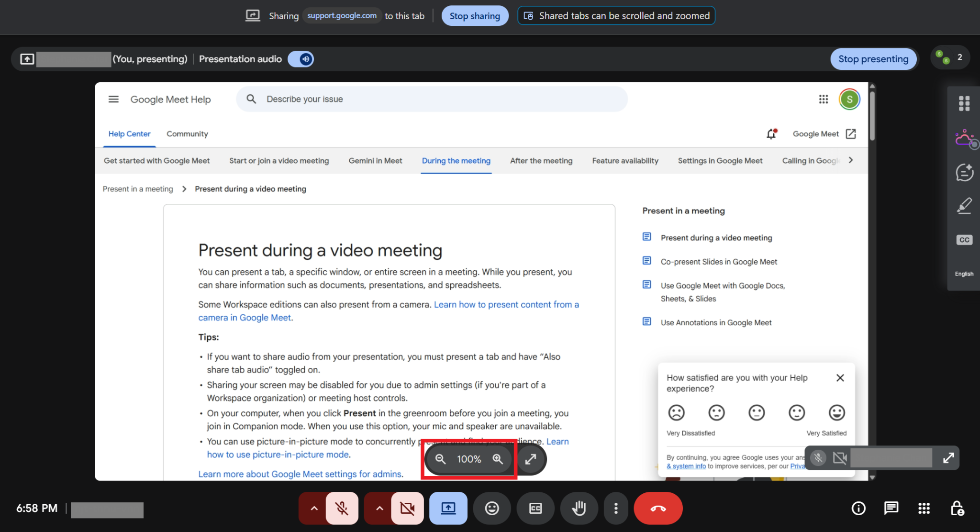Select the second slightly dissatisfied face
Image resolution: width=980 pixels, height=532 pixels.
716,412
